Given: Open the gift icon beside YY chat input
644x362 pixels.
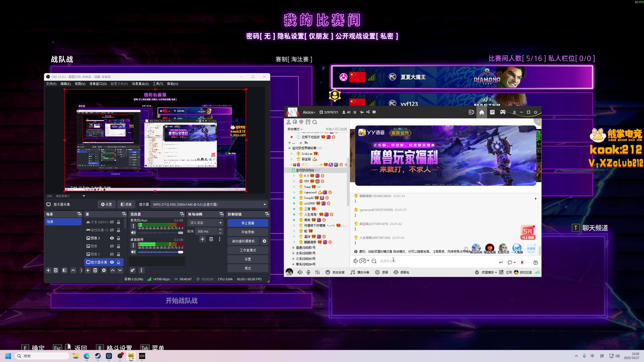Looking at the screenshot, I should click(x=535, y=262).
